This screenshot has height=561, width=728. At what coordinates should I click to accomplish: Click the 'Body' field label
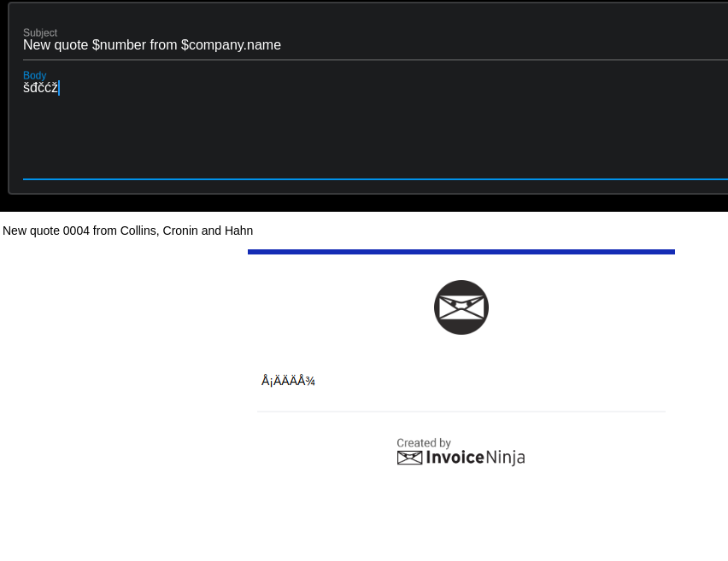(x=35, y=75)
